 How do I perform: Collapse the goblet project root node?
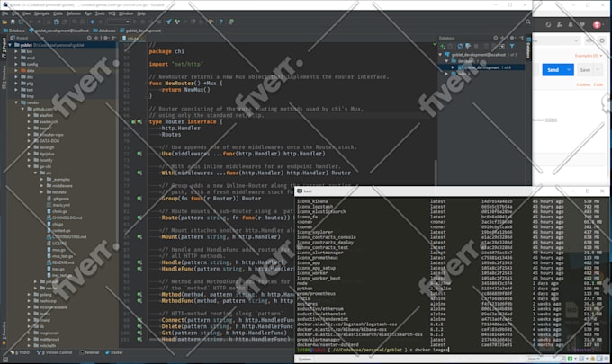click(10, 45)
